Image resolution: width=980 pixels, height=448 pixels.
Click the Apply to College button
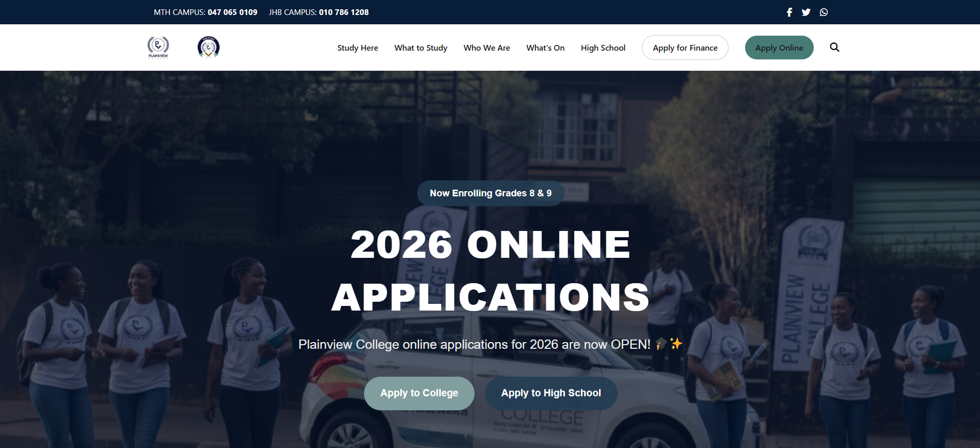click(x=419, y=393)
